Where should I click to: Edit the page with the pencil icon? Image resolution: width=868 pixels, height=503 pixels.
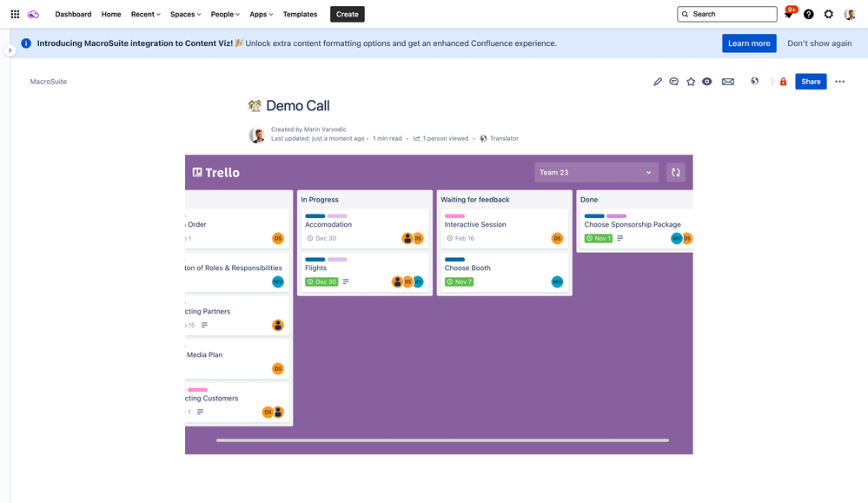pyautogui.click(x=658, y=82)
